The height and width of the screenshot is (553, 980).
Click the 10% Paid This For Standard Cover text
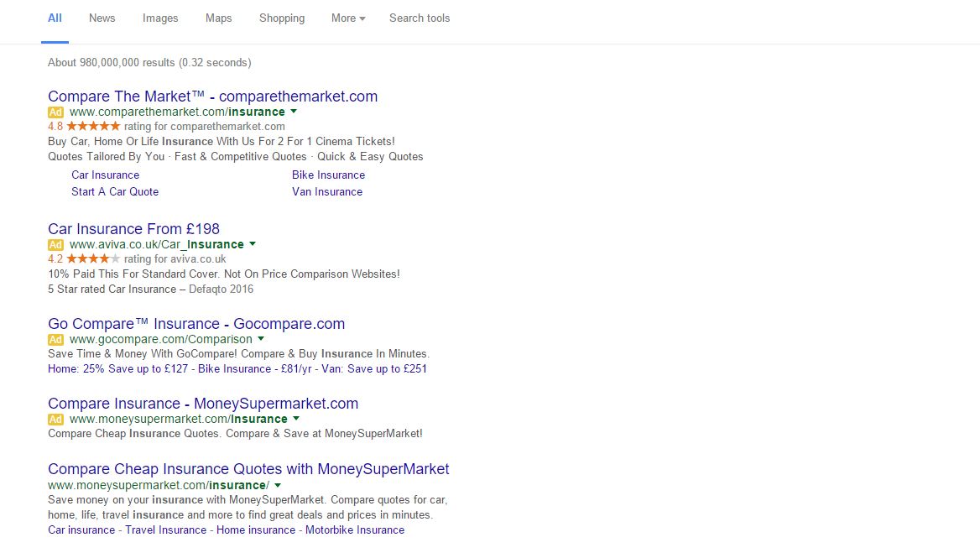tap(224, 274)
